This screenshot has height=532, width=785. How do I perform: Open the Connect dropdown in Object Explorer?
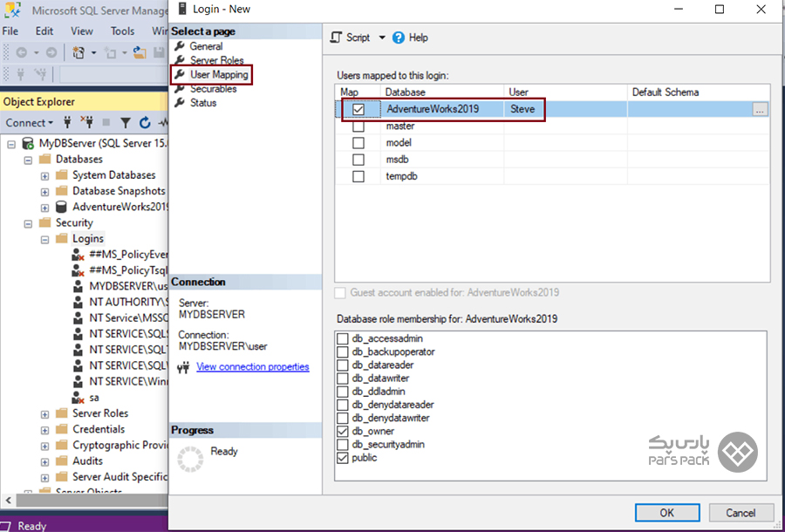tap(30, 123)
